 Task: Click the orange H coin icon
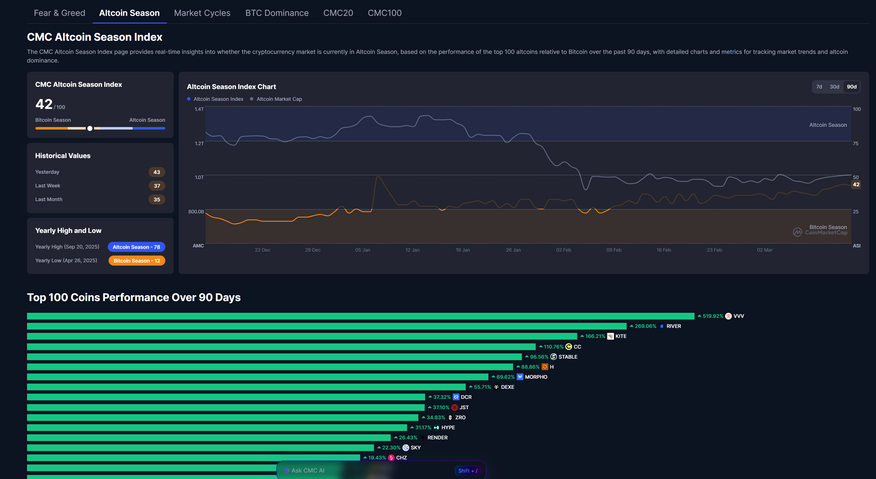pos(544,367)
